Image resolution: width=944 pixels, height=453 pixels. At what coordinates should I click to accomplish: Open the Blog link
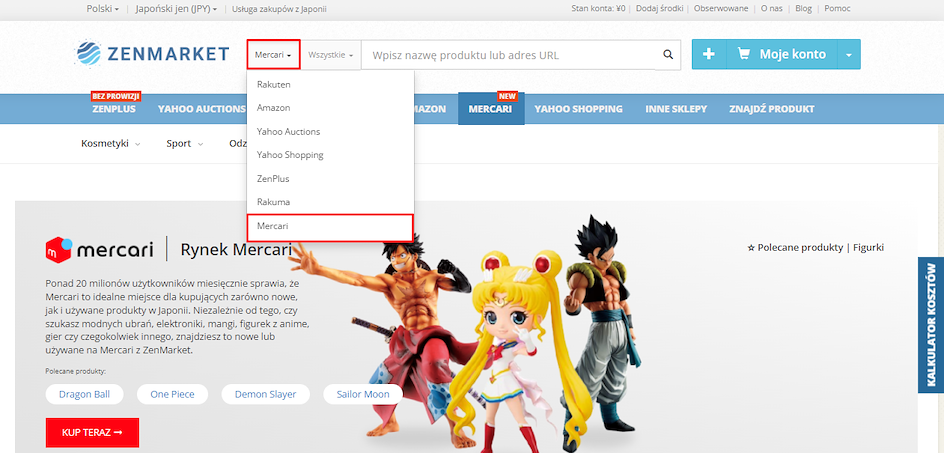804,8
